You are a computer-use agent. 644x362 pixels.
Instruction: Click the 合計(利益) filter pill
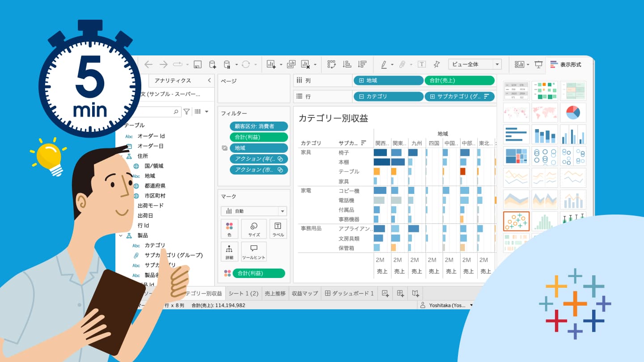click(259, 137)
